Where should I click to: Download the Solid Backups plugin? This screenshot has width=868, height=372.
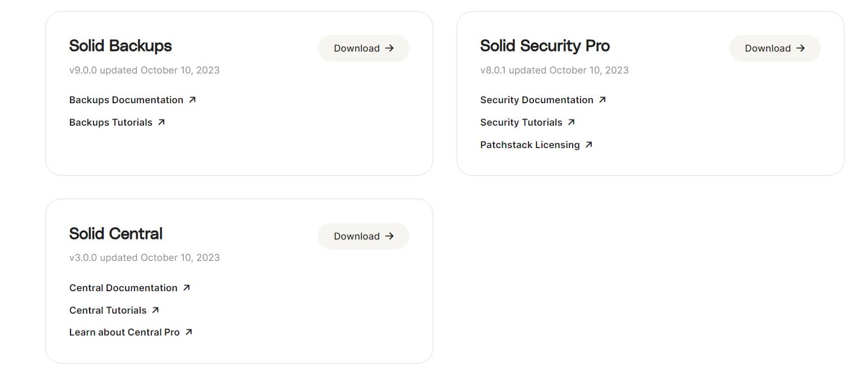[363, 48]
